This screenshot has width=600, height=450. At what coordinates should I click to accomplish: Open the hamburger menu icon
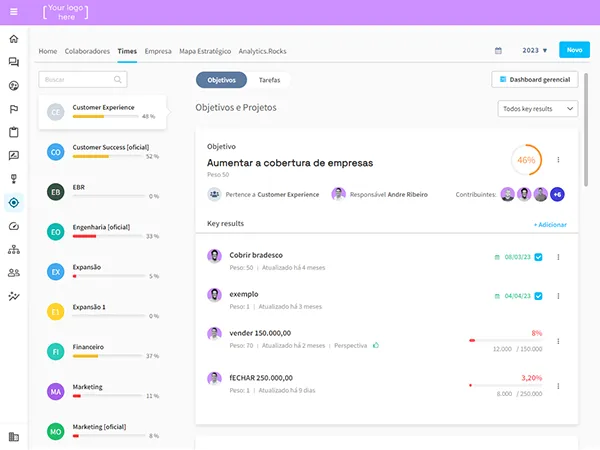[14, 12]
